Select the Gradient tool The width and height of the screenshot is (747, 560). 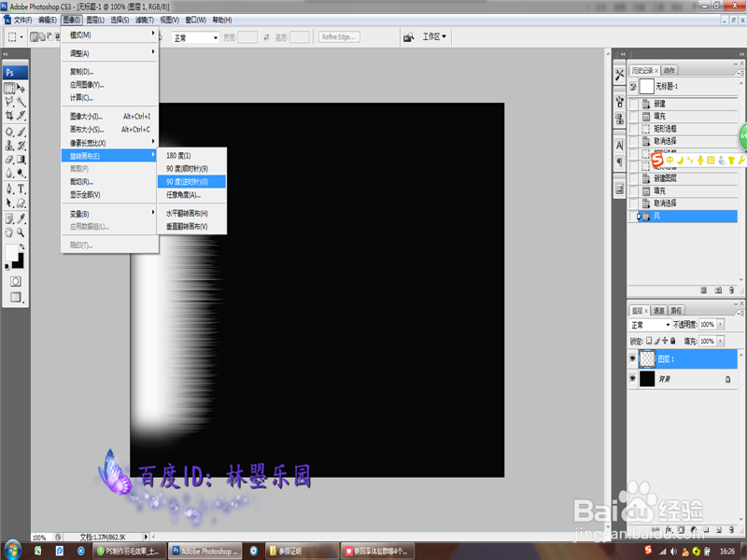click(x=21, y=160)
